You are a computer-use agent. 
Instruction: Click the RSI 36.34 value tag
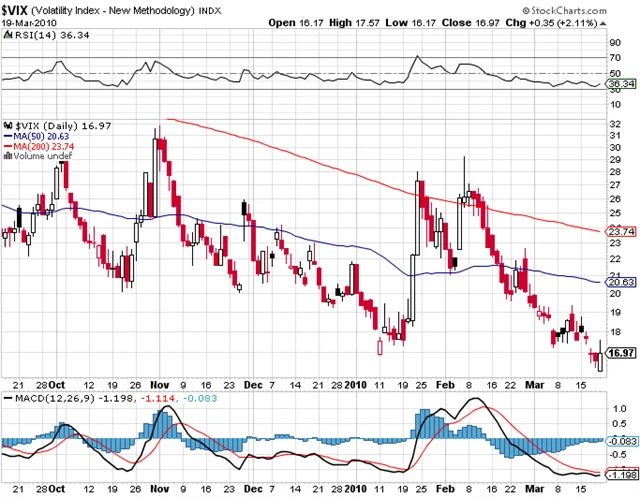point(621,84)
